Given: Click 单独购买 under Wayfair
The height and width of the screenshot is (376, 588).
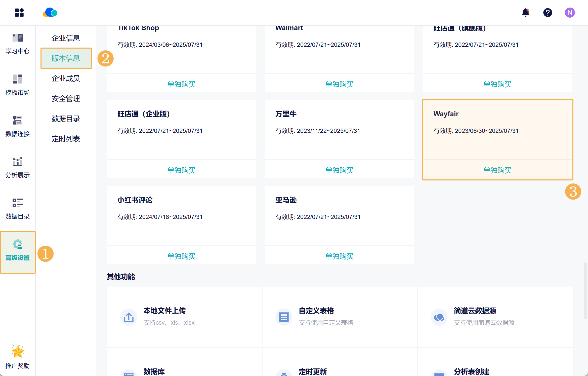Looking at the screenshot, I should [497, 170].
